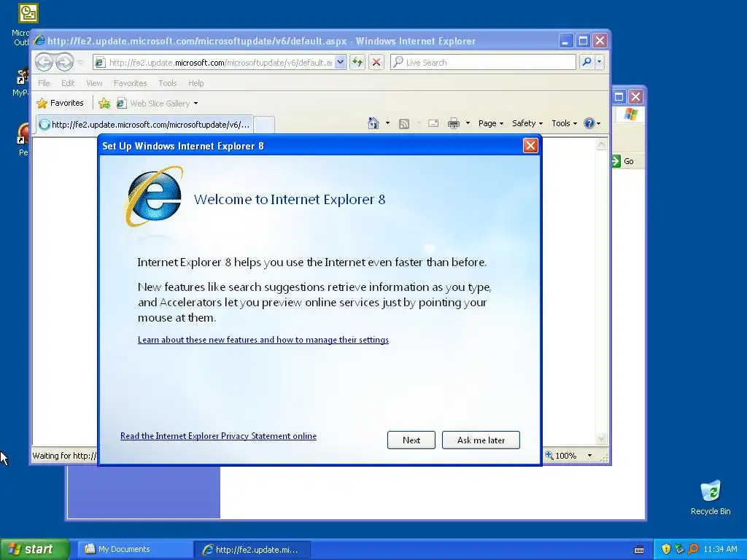747x560 pixels.
Task: Click the Back navigation arrow button
Action: point(44,62)
